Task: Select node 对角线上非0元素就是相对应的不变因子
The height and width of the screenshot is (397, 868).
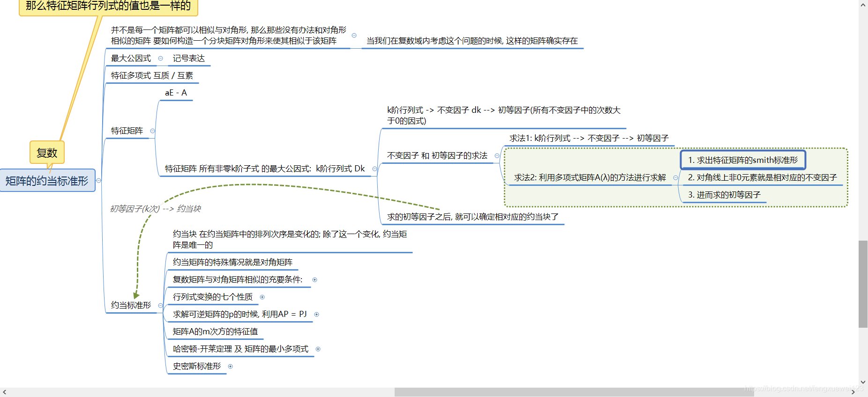Action: (763, 178)
